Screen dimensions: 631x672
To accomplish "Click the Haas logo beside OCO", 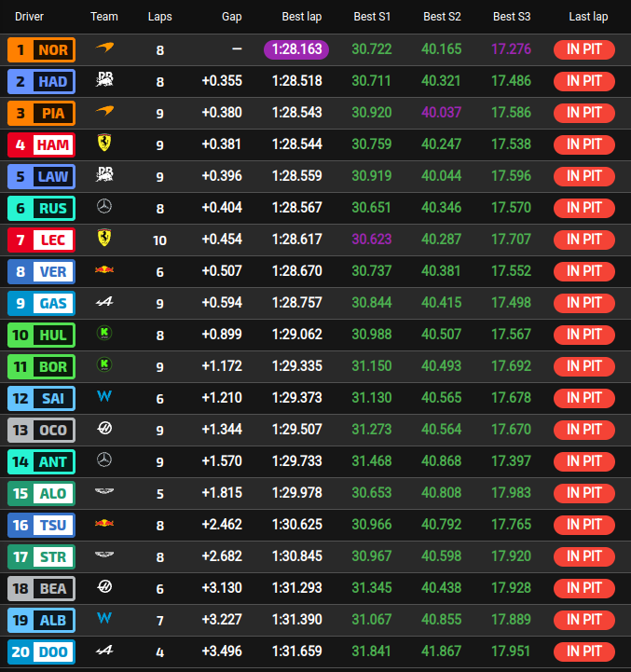I will pyautogui.click(x=104, y=428).
